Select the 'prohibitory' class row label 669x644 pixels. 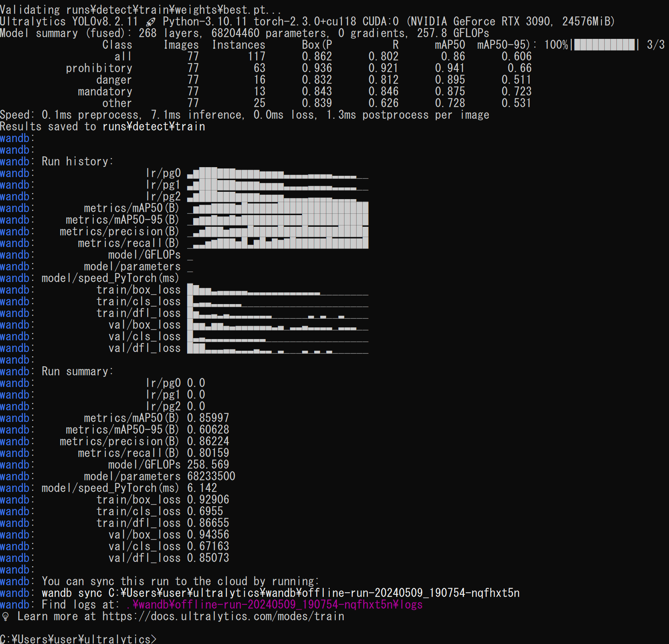[x=99, y=68]
